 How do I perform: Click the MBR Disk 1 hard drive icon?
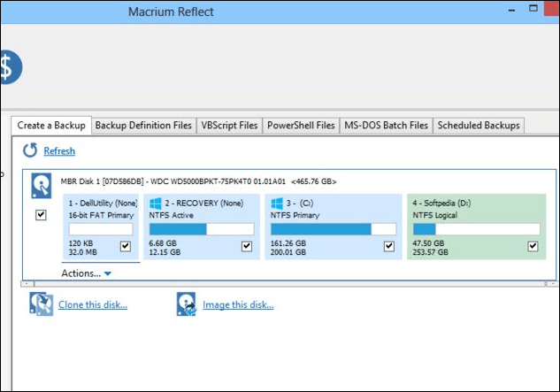click(x=42, y=186)
